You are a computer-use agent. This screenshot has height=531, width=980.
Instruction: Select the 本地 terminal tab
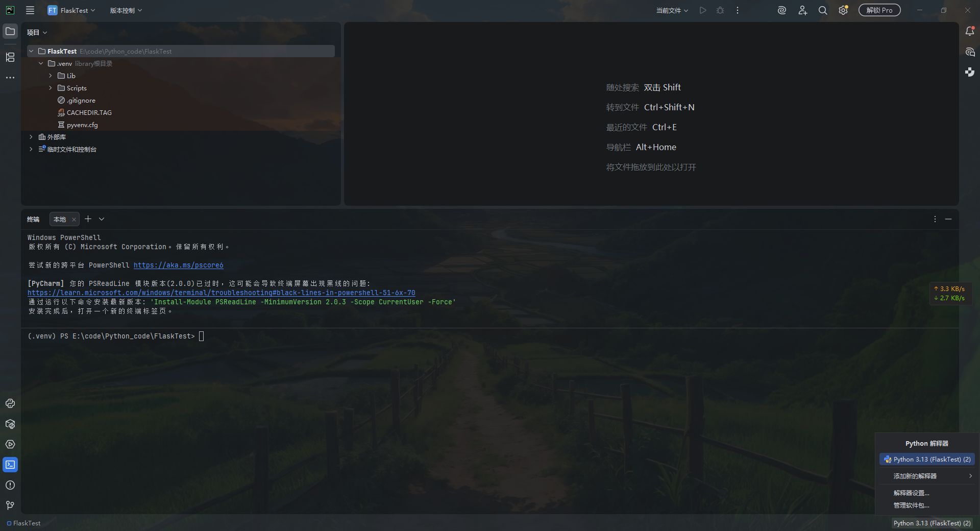click(x=60, y=220)
